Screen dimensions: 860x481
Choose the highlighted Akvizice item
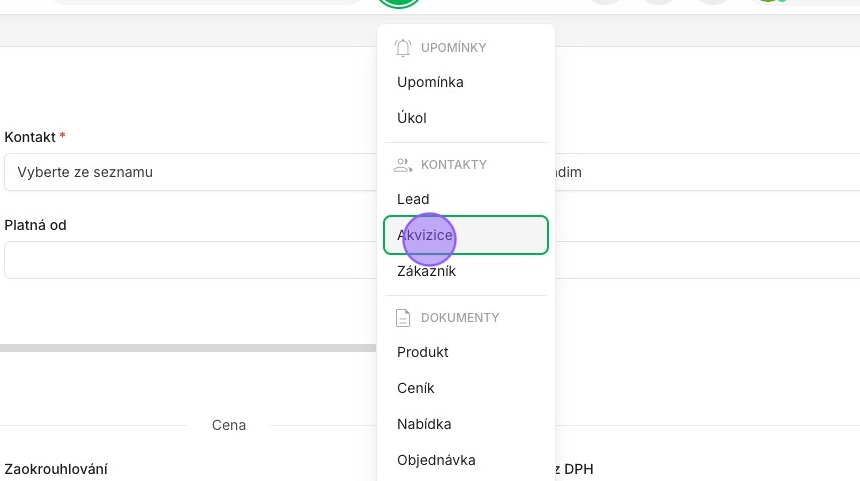point(466,235)
